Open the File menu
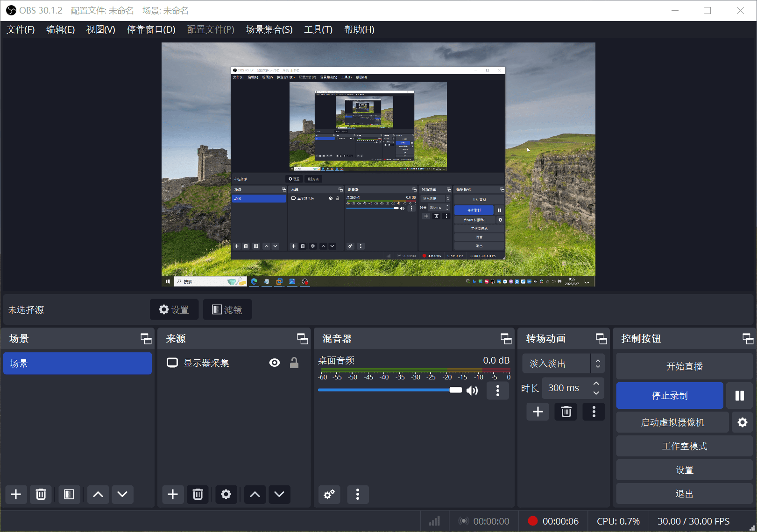 (x=21, y=29)
